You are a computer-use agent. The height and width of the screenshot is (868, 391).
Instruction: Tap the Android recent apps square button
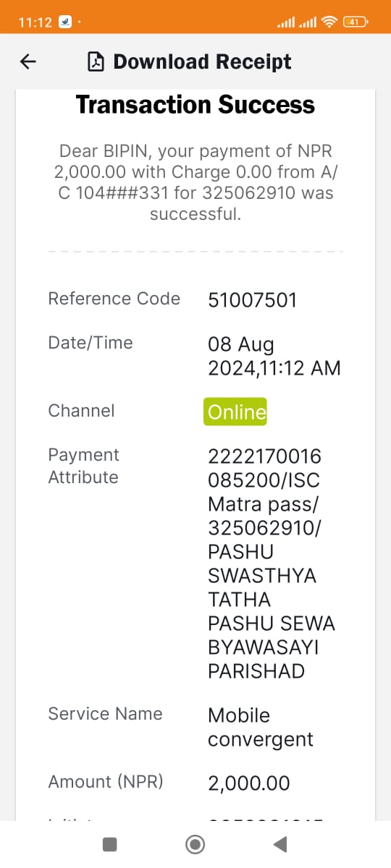109,843
